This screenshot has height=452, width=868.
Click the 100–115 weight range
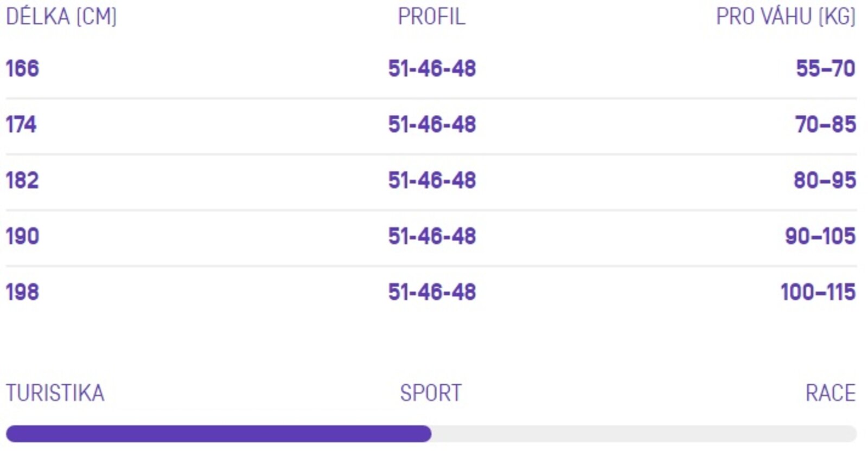click(x=818, y=292)
